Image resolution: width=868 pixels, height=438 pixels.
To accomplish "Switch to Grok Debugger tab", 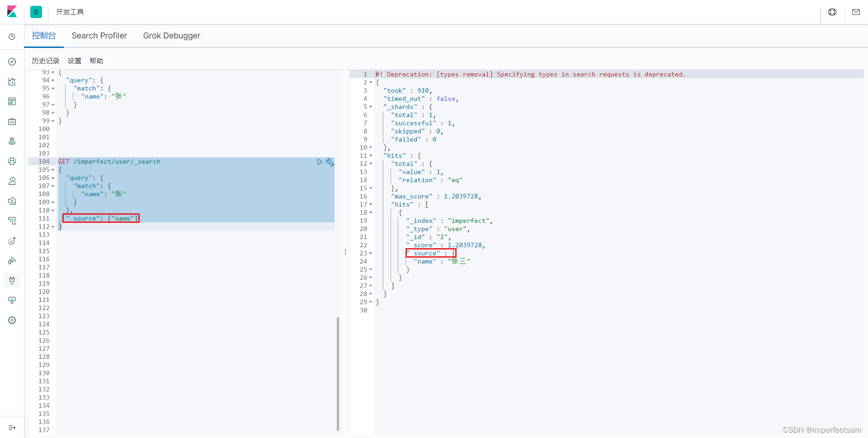I will [x=172, y=36].
